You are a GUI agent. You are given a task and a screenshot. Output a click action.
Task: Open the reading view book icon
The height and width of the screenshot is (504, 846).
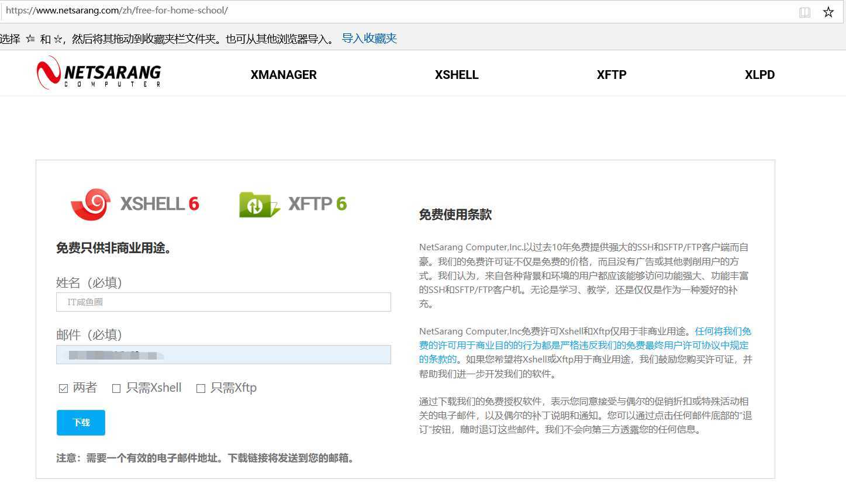[x=804, y=12]
